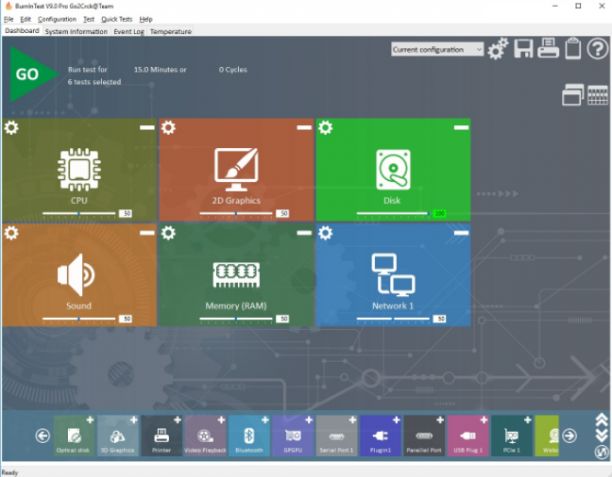Image resolution: width=612 pixels, height=477 pixels.
Task: Remove 2D Graphics test with minus button
Action: [x=304, y=128]
